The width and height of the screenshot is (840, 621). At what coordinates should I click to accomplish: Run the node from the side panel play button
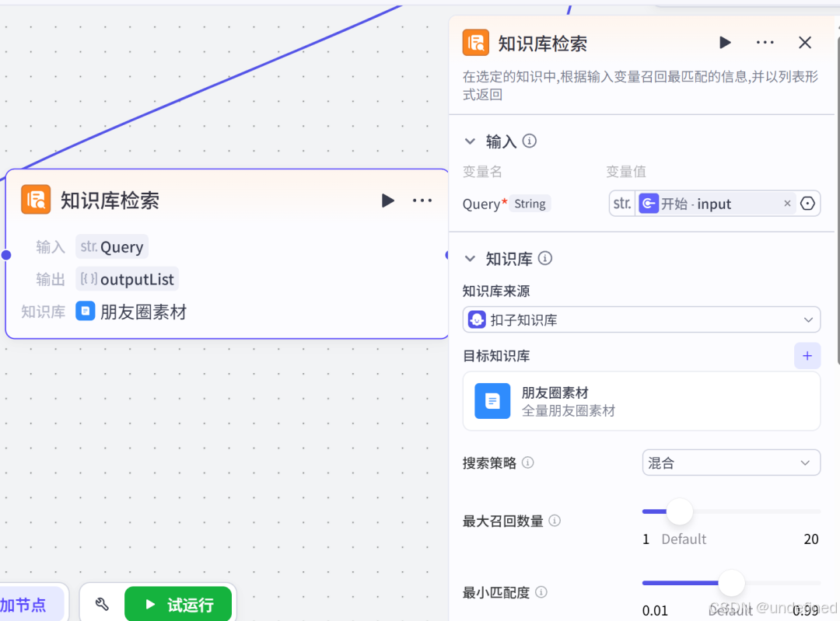click(725, 42)
